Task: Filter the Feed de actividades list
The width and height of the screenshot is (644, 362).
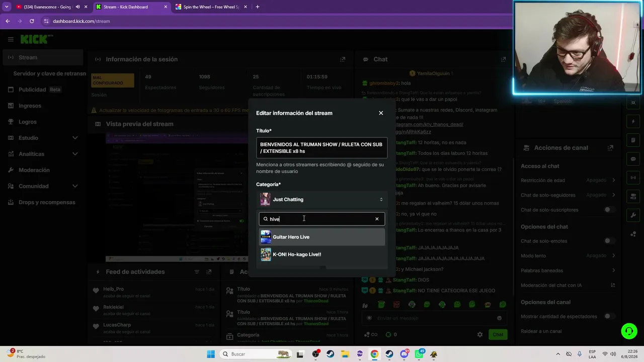Action: pos(197,272)
